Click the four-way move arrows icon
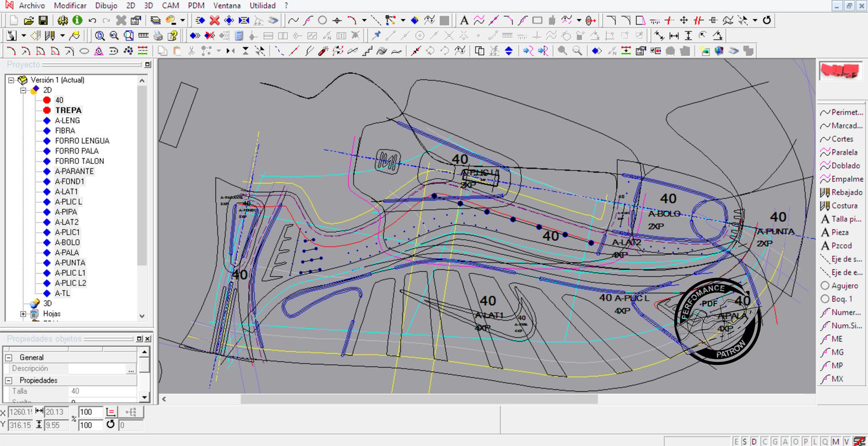 684,20
